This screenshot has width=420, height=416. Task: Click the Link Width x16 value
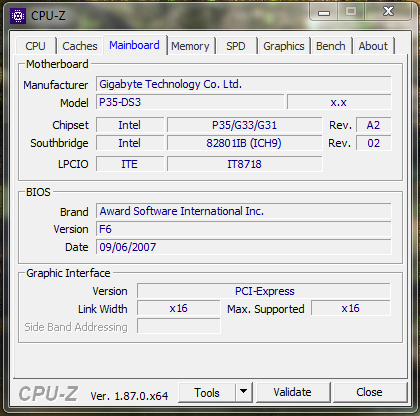pos(179,308)
